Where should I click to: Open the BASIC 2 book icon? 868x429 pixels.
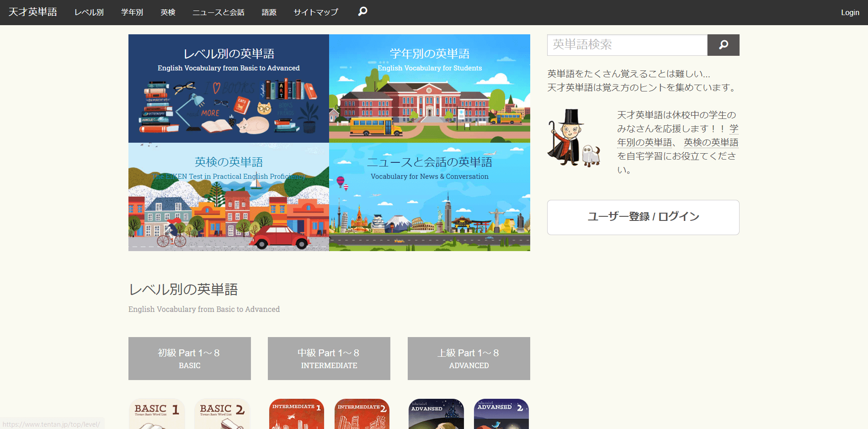click(x=222, y=414)
